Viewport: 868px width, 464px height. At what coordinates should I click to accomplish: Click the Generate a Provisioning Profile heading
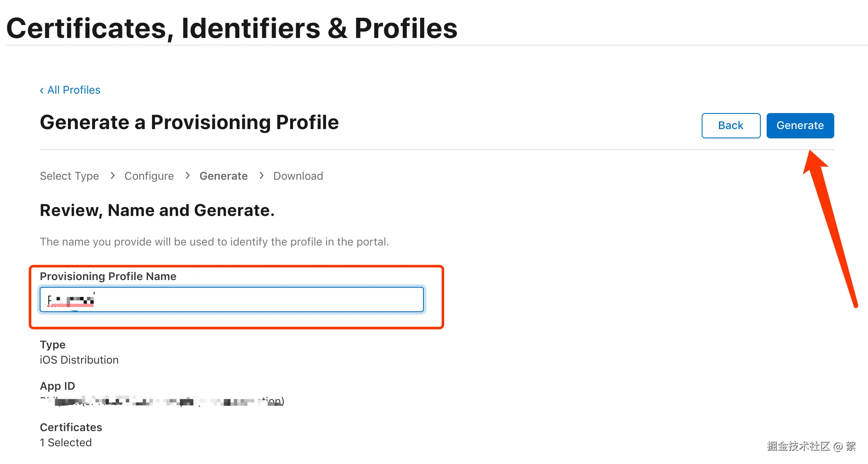189,122
